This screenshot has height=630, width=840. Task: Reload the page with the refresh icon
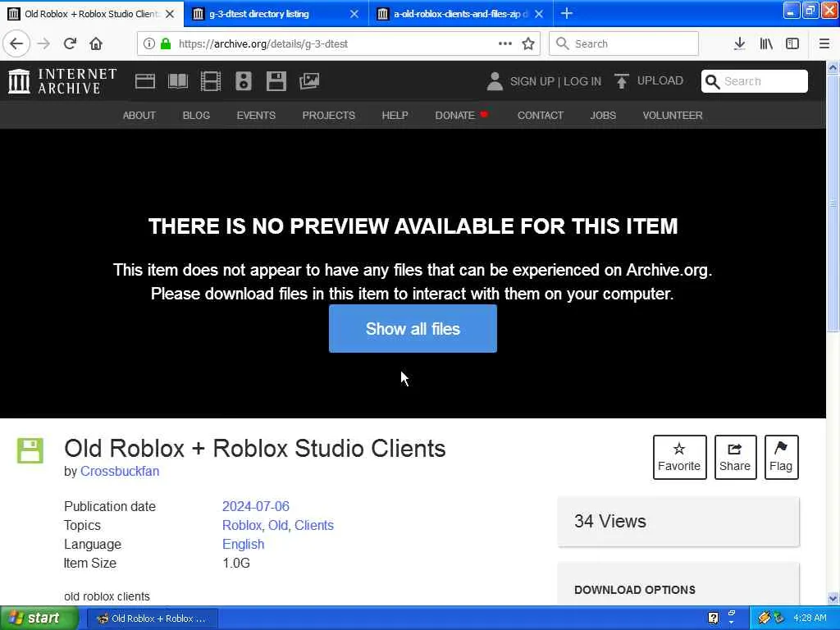(x=71, y=43)
